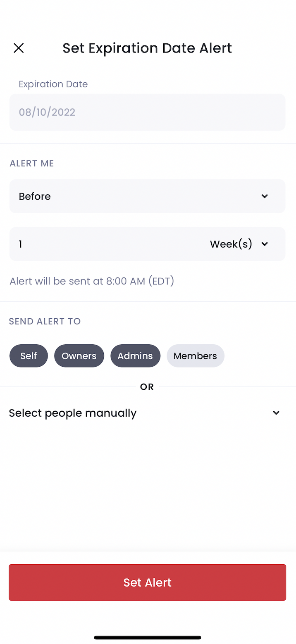Image resolution: width=296 pixels, height=644 pixels.
Task: Toggle the Owners recipient chip
Action: click(x=79, y=356)
